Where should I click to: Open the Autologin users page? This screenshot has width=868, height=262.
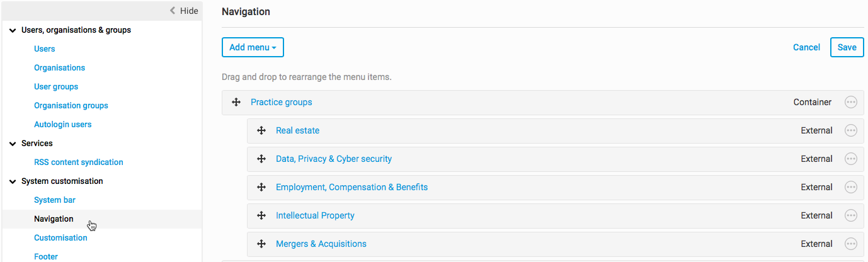(63, 124)
